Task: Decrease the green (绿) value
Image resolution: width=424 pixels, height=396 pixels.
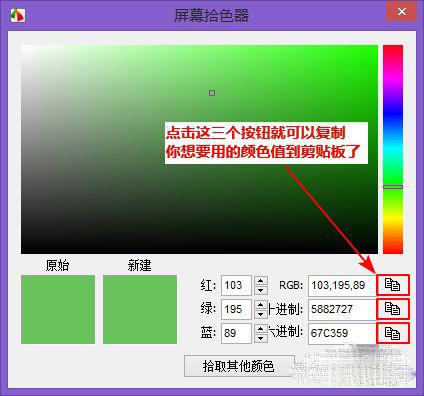Action: tap(261, 314)
